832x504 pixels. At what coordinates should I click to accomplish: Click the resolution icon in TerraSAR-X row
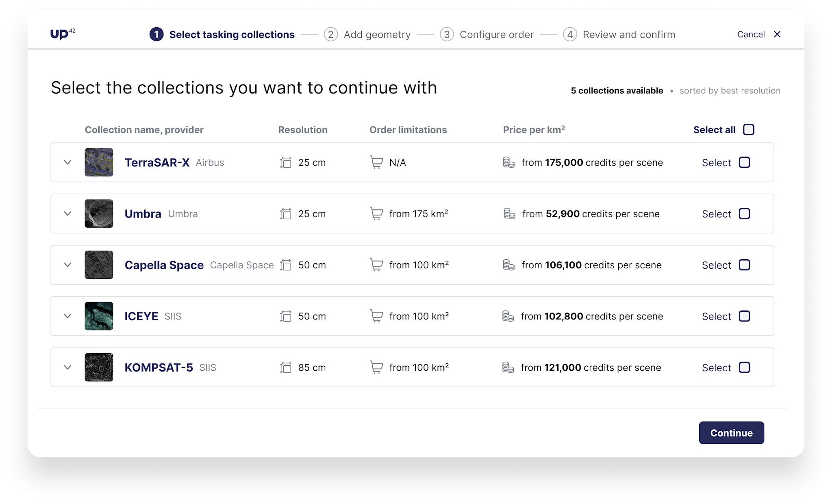tap(285, 163)
